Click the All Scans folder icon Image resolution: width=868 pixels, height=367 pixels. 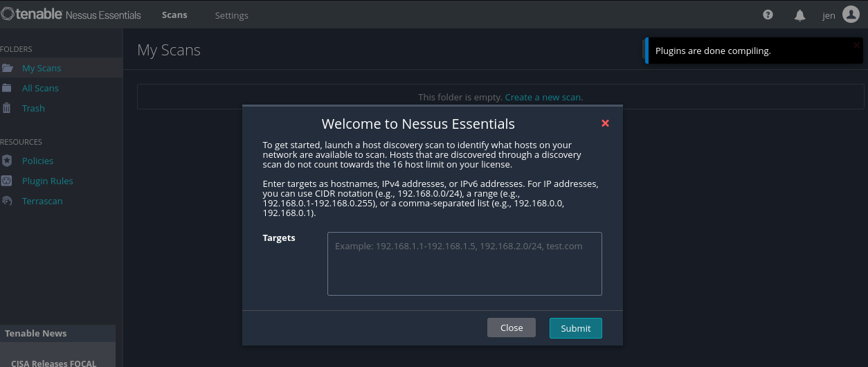point(7,88)
